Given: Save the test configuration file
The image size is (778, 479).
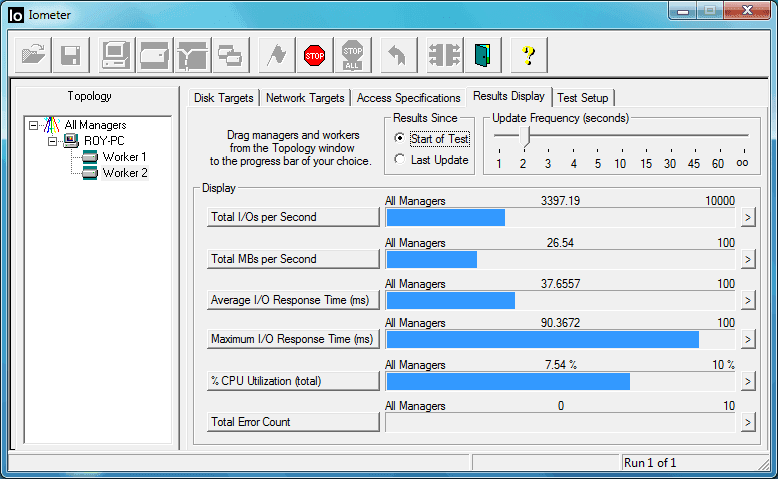Looking at the screenshot, I should [71, 55].
